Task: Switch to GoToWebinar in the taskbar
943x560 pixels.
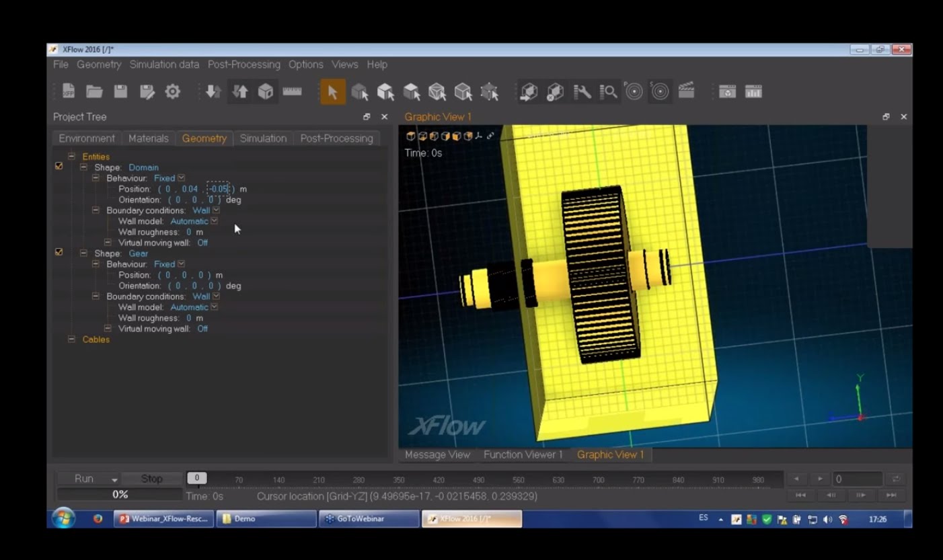Action: point(369,519)
